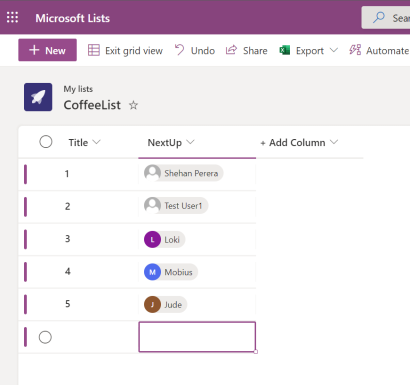
Task: Click Test User1's avatar icon
Action: (152, 206)
